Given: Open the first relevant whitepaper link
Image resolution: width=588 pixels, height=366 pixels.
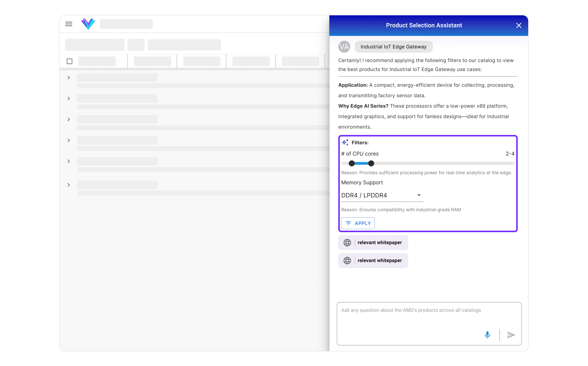Looking at the screenshot, I should point(379,243).
